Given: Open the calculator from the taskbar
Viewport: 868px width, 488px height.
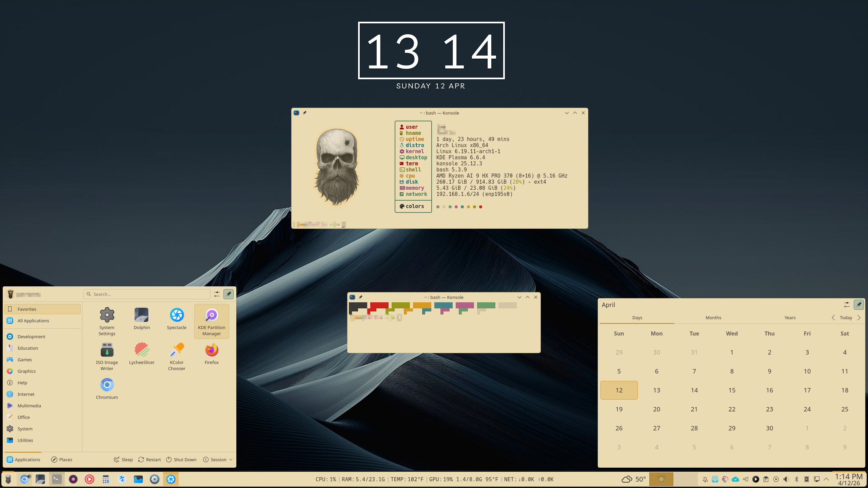Looking at the screenshot, I should [106, 479].
